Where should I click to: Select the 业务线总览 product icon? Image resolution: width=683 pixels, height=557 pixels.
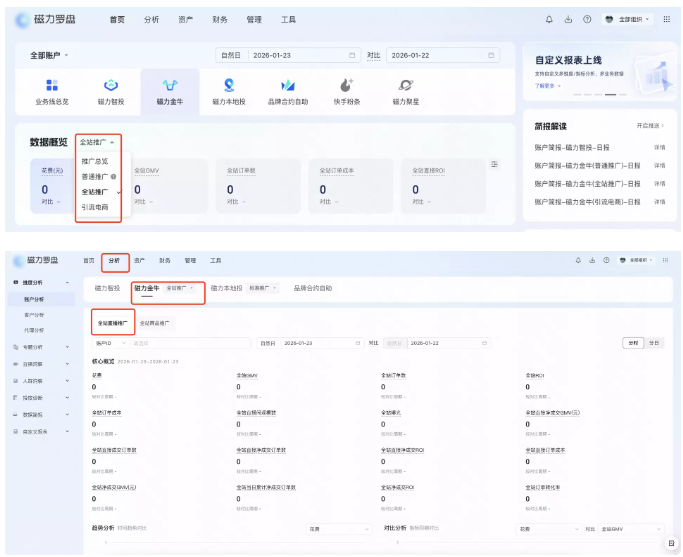(x=52, y=85)
